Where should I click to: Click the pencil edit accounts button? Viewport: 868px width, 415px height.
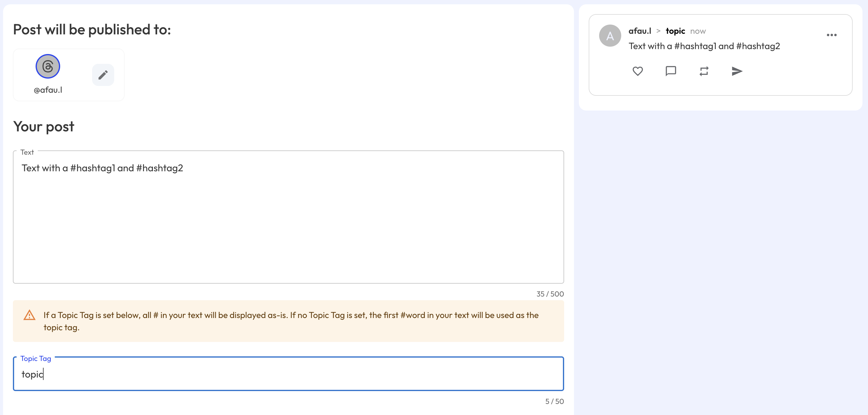[x=103, y=75]
